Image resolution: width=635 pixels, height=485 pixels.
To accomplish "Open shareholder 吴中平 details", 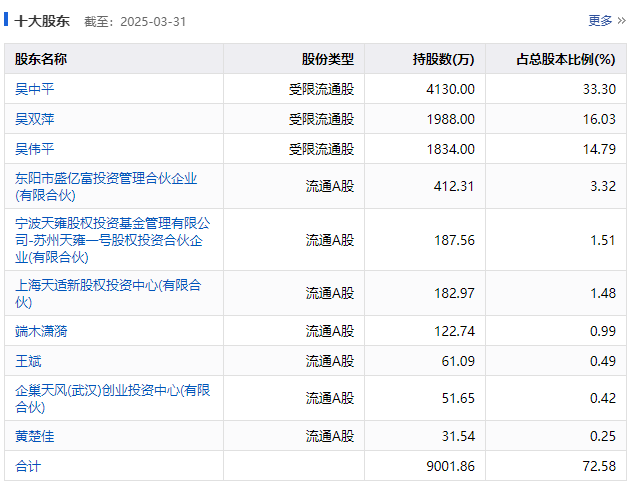I will tap(35, 89).
